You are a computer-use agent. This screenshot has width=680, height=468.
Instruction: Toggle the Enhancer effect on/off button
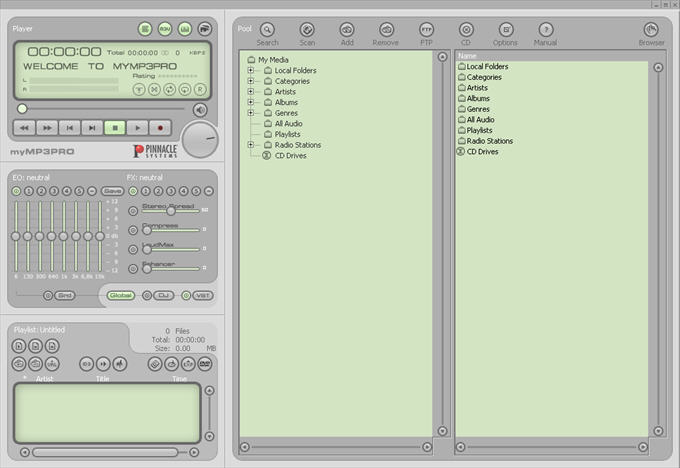click(133, 268)
